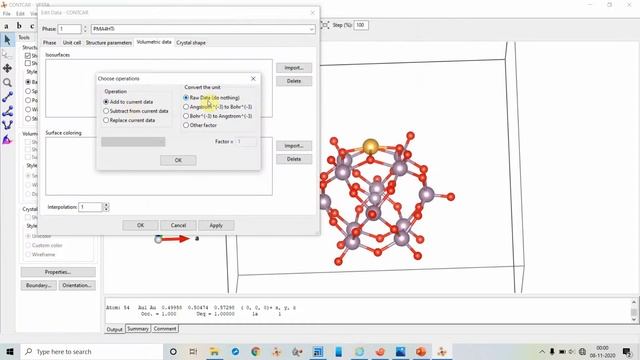Open the Crystal shape tab
Image resolution: width=640 pixels, height=360 pixels.
click(x=191, y=42)
